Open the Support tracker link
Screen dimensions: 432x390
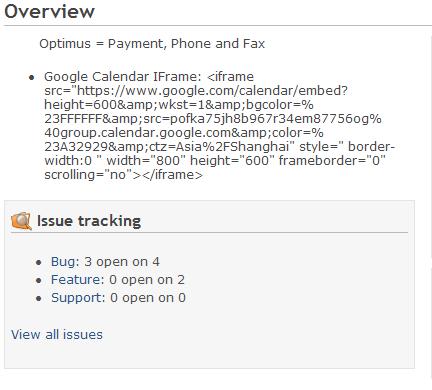pos(78,298)
